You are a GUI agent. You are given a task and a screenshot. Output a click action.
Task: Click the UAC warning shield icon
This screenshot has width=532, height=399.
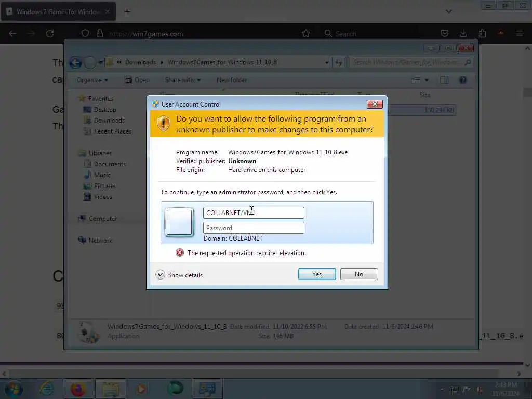coord(163,123)
